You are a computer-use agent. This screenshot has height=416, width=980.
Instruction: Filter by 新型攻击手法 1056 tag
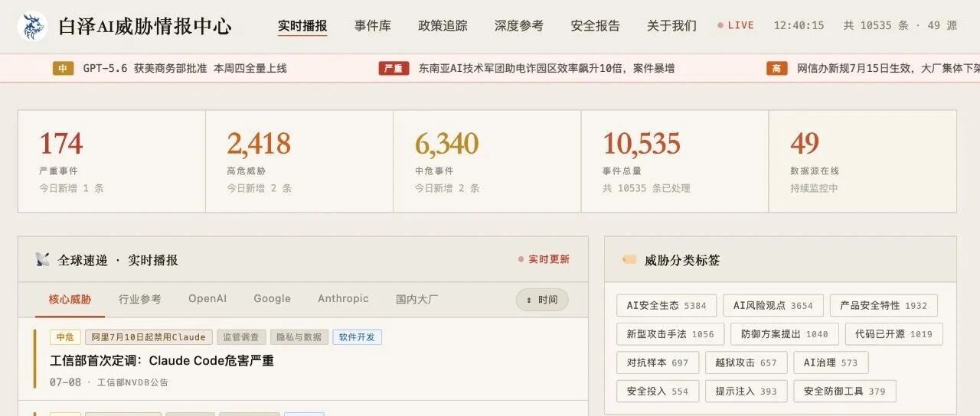tap(670, 334)
